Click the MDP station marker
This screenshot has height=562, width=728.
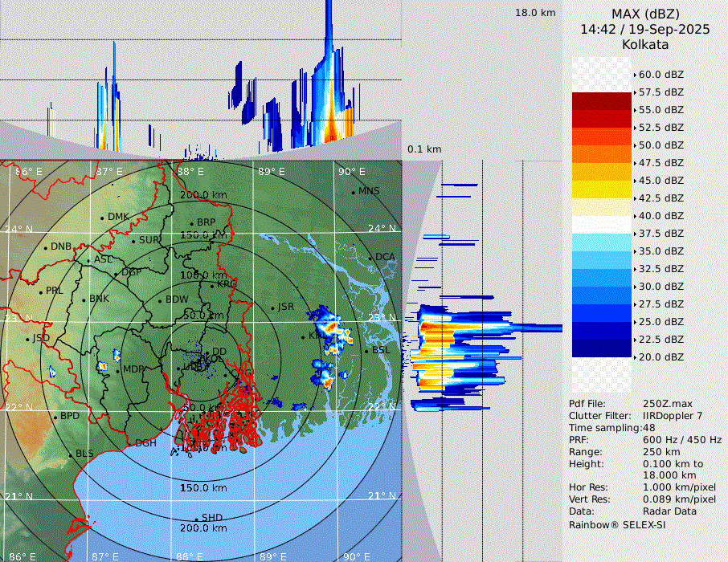click(118, 370)
